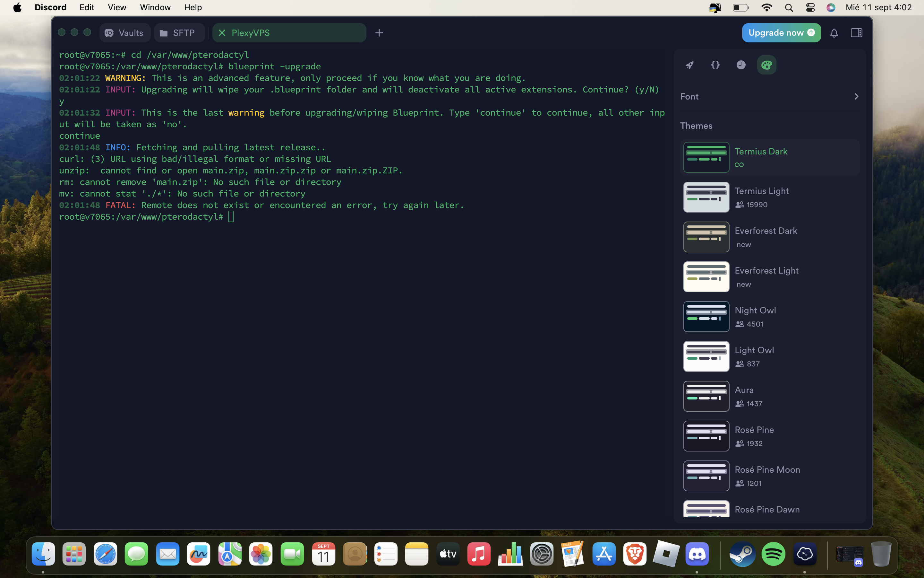Click Upgrade now button
Viewport: 924px width, 578px height.
[781, 33]
